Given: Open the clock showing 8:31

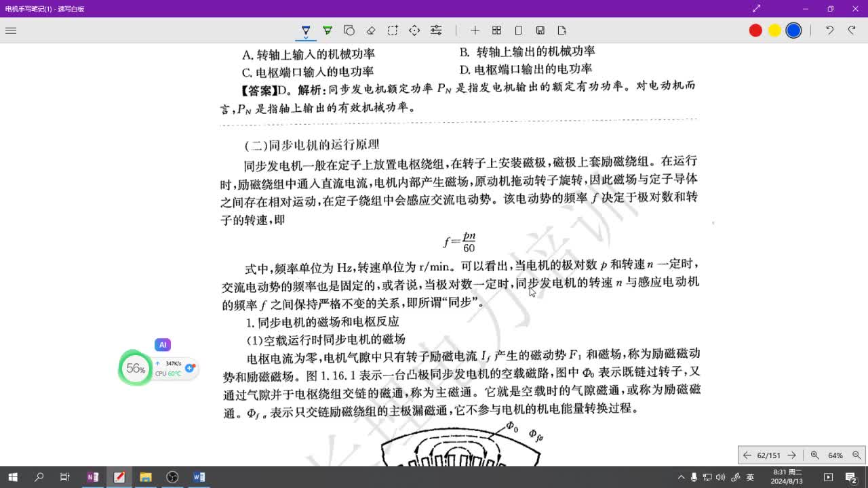Looking at the screenshot, I should 787,477.
